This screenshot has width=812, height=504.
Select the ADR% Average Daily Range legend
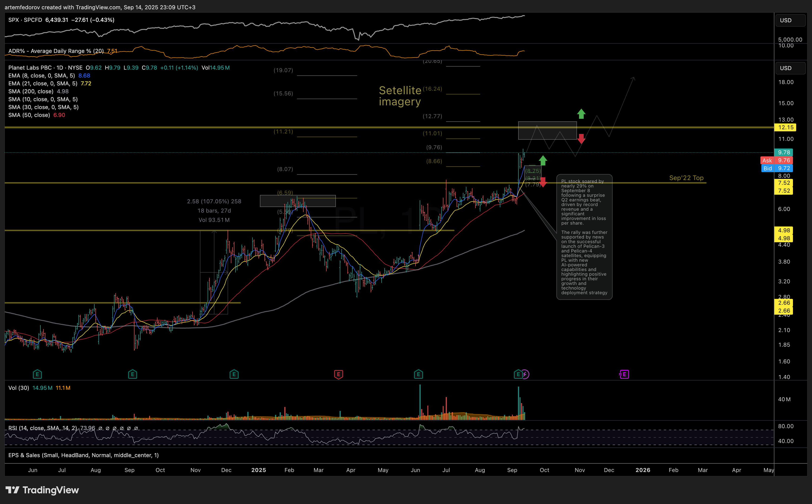(56, 51)
